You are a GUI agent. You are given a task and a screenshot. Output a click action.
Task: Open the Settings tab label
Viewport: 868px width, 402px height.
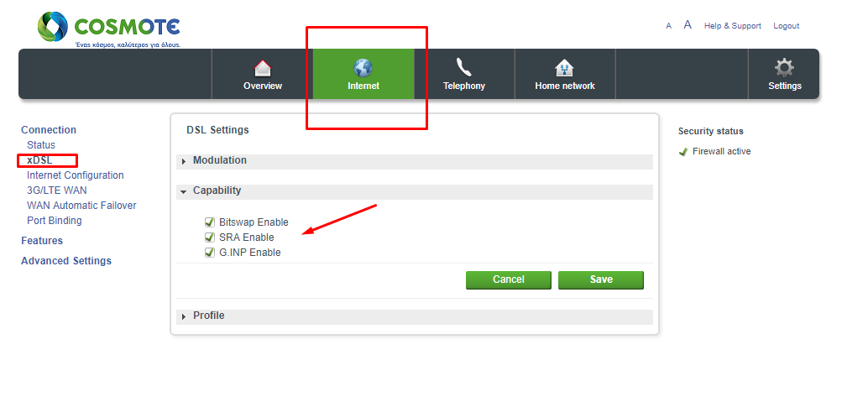click(784, 86)
